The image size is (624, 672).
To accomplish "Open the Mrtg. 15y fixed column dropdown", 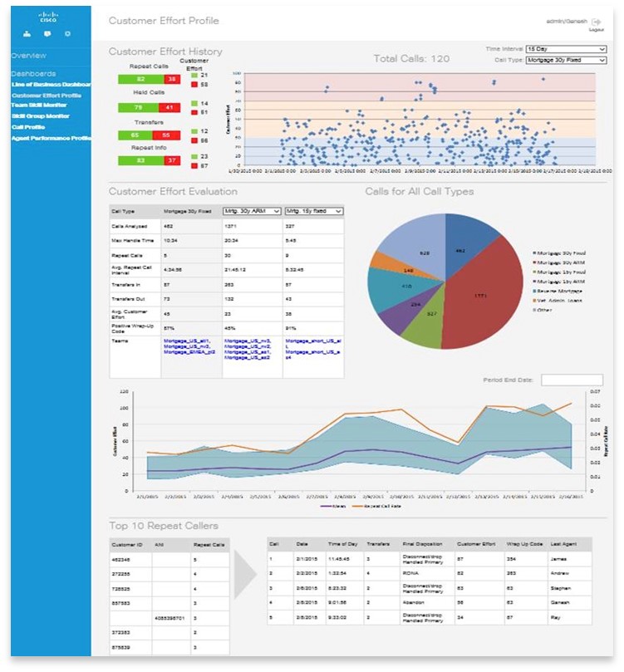I will pos(313,212).
